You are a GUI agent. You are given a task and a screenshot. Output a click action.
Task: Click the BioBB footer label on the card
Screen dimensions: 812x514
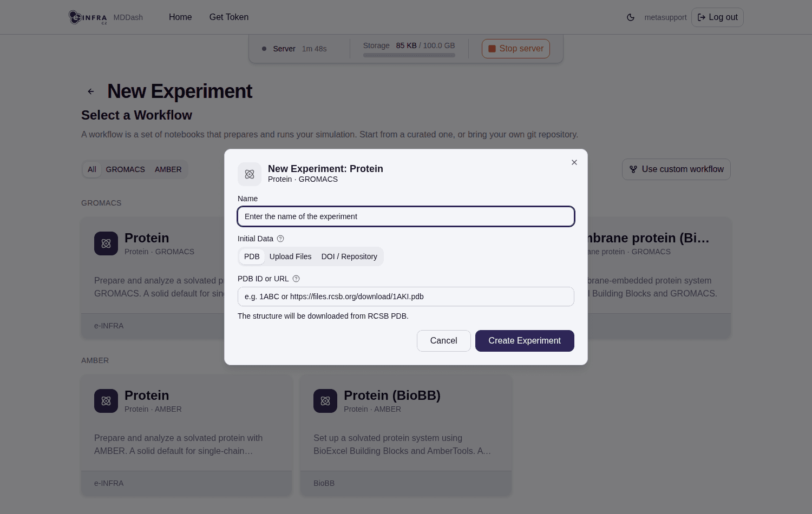pos(324,483)
